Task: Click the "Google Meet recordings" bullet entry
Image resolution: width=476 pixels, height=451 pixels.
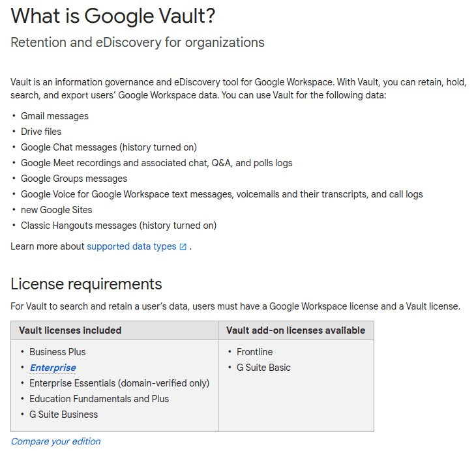Action: pyautogui.click(x=156, y=163)
